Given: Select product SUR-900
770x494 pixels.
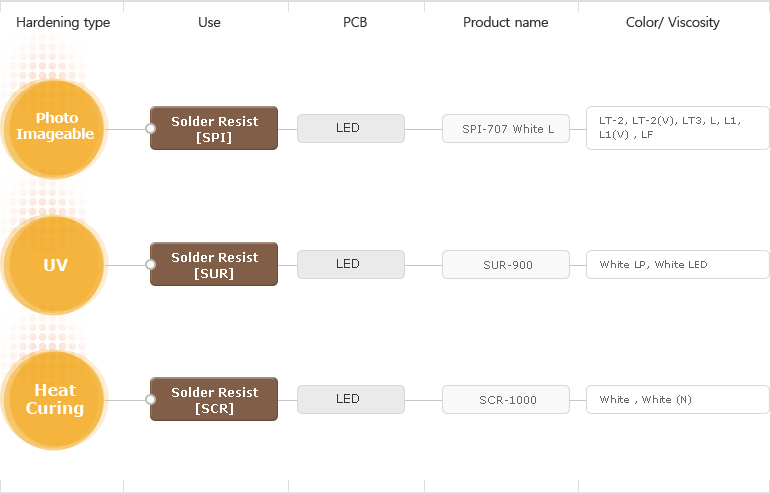Looking at the screenshot, I should [x=506, y=265].
